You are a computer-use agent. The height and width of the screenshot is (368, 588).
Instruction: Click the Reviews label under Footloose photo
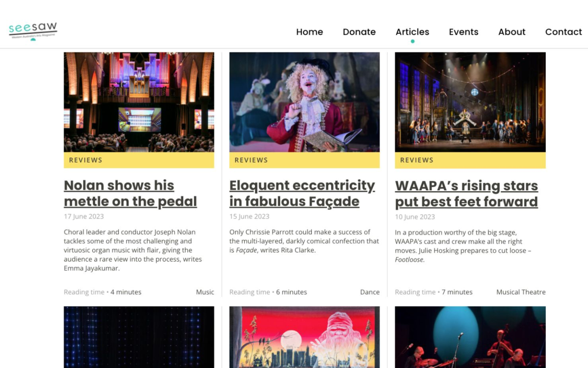417,160
